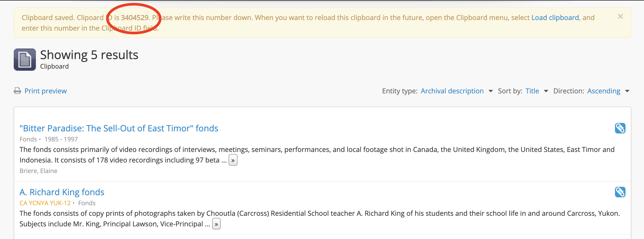Toggle clipboard paperclip for A. Richard King fonds

pyautogui.click(x=620, y=192)
